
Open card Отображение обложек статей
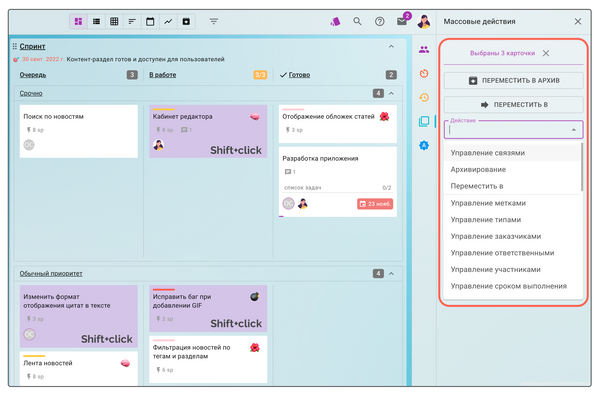[x=338, y=124]
